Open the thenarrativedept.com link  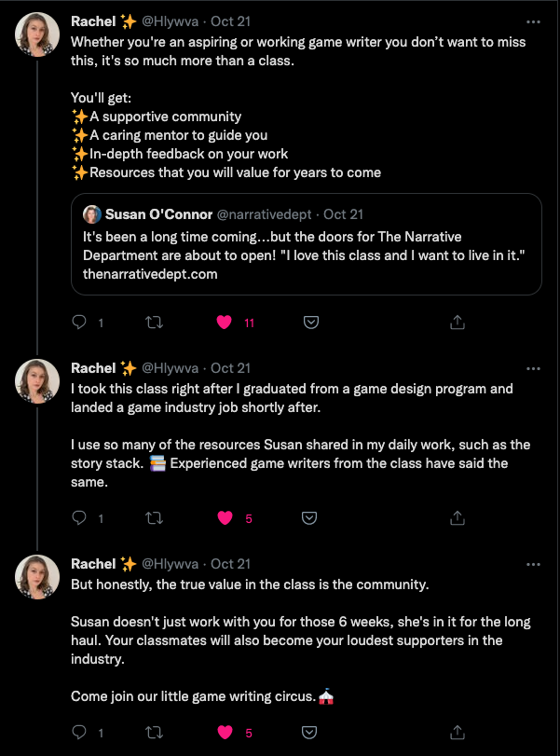point(150,273)
